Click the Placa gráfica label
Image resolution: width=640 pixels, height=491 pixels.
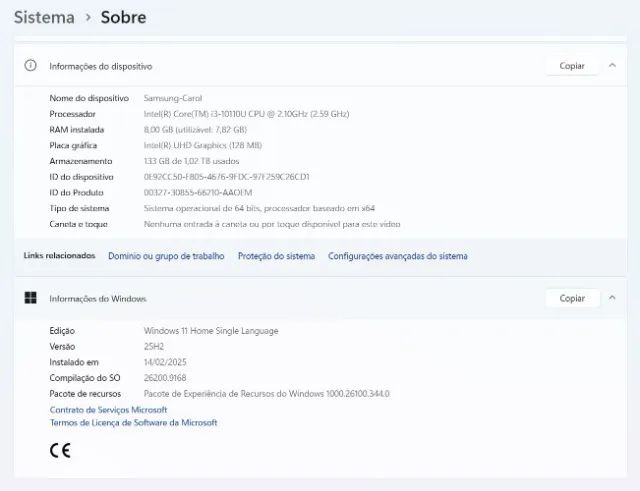click(73, 145)
